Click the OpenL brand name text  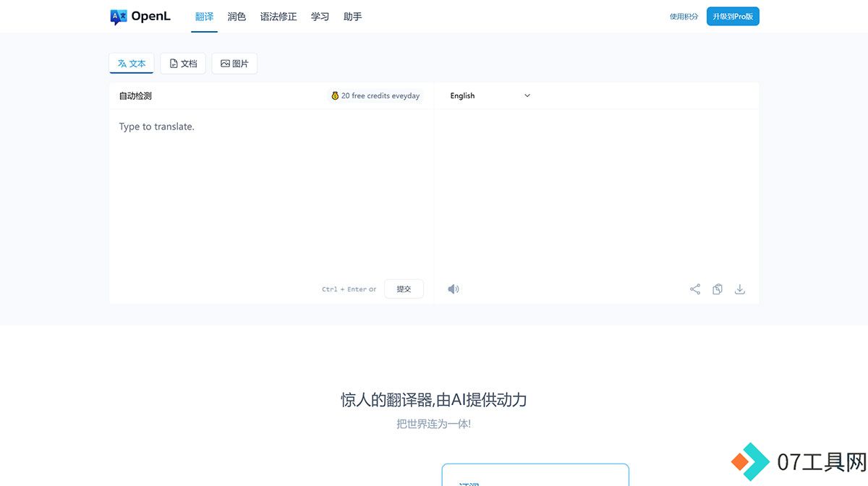(x=151, y=17)
